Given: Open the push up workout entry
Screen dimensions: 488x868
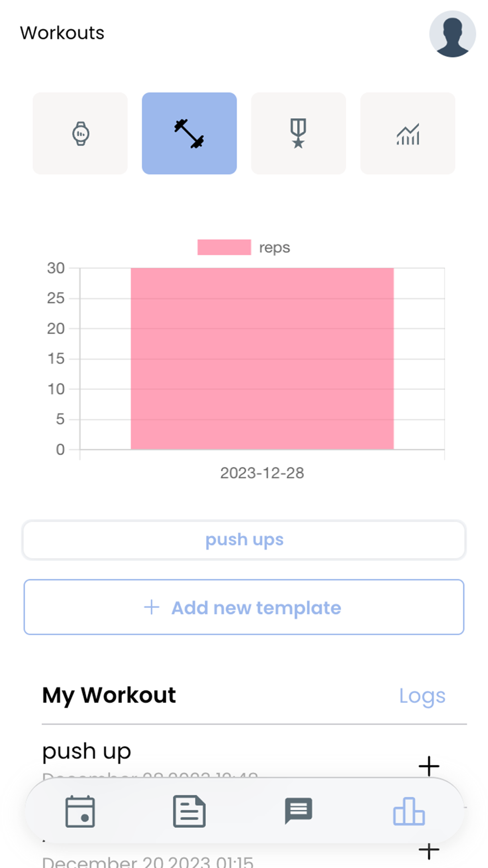Looking at the screenshot, I should tap(87, 752).
